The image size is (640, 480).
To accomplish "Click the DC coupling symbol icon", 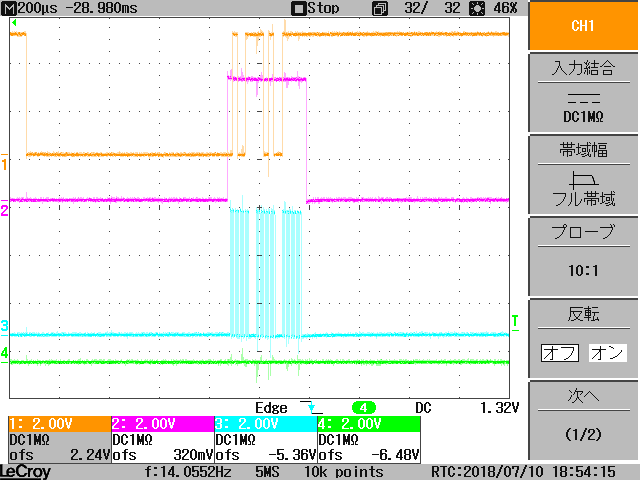I will (x=584, y=98).
